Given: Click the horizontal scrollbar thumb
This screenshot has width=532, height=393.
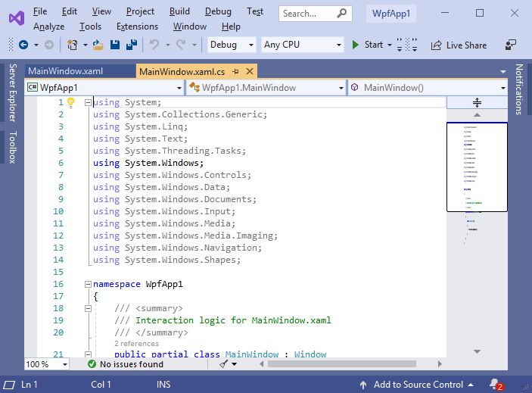Looking at the screenshot, I should (342, 364).
